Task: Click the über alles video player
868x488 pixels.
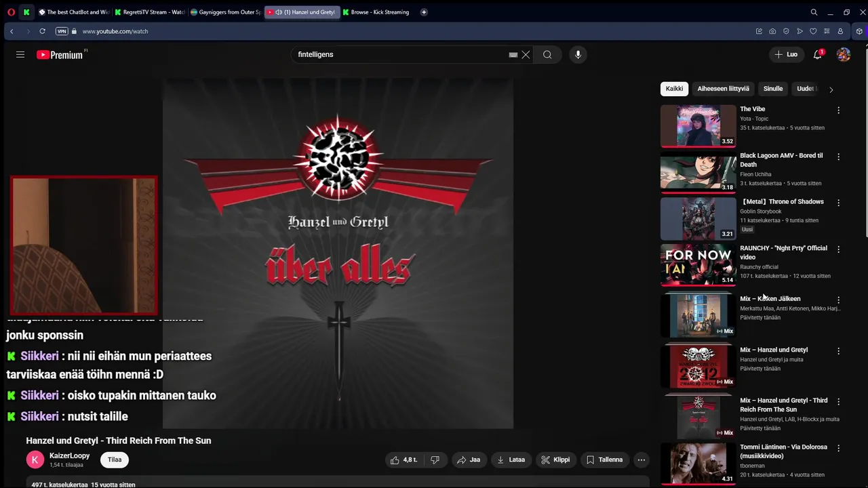Action: 338,253
